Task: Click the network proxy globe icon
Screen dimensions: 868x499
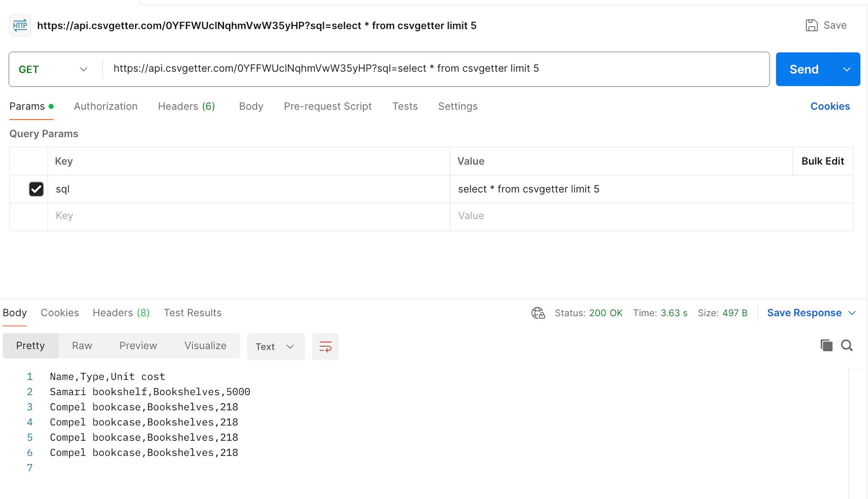Action: (x=538, y=312)
